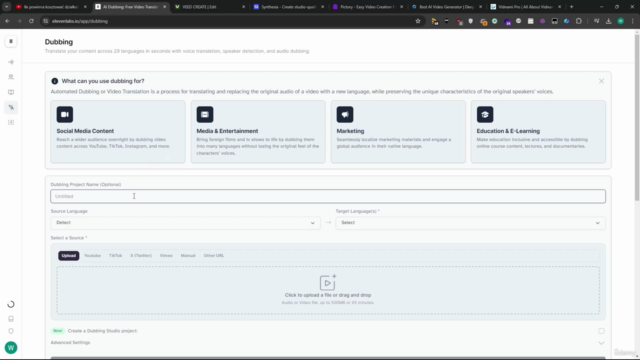
Task: Click the Chrome profile avatar in toolbar
Action: pos(621,21)
